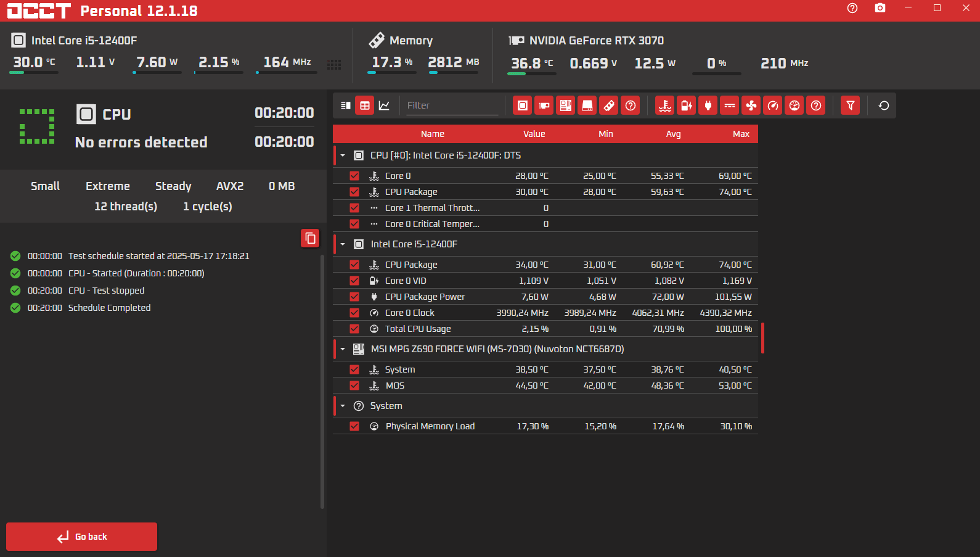Sort table by Min column

tap(606, 134)
